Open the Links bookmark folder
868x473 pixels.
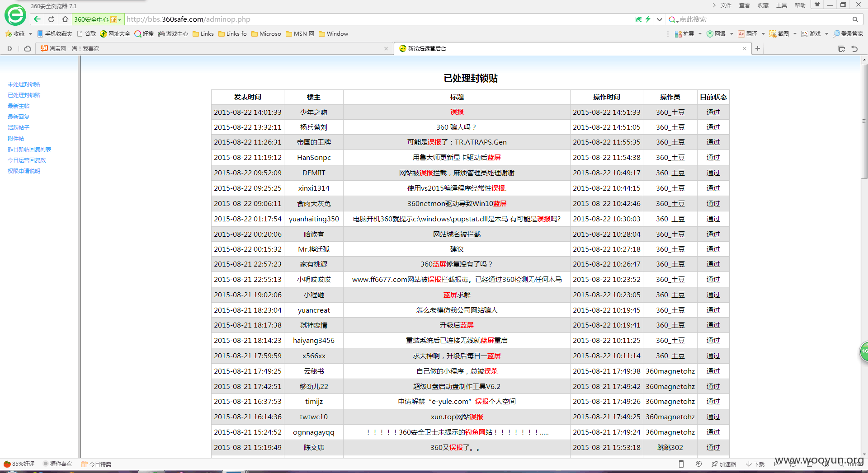coord(203,34)
